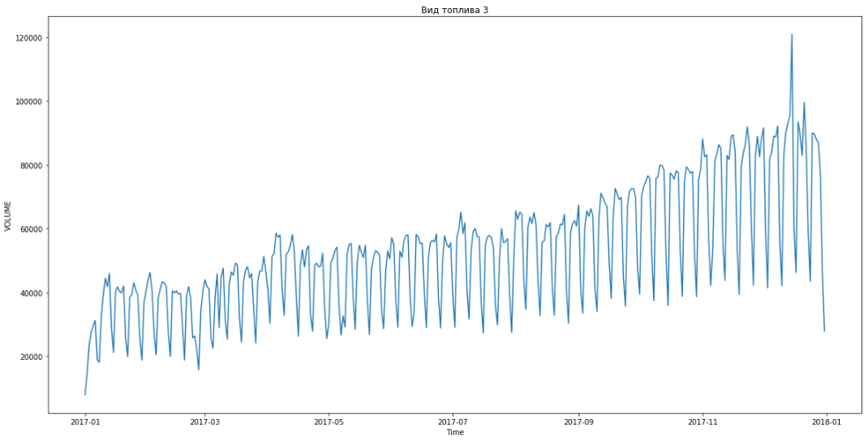Screen dimensions: 868x440
Task: Click the x-axis tick '2017-11'
Action: pyautogui.click(x=703, y=421)
